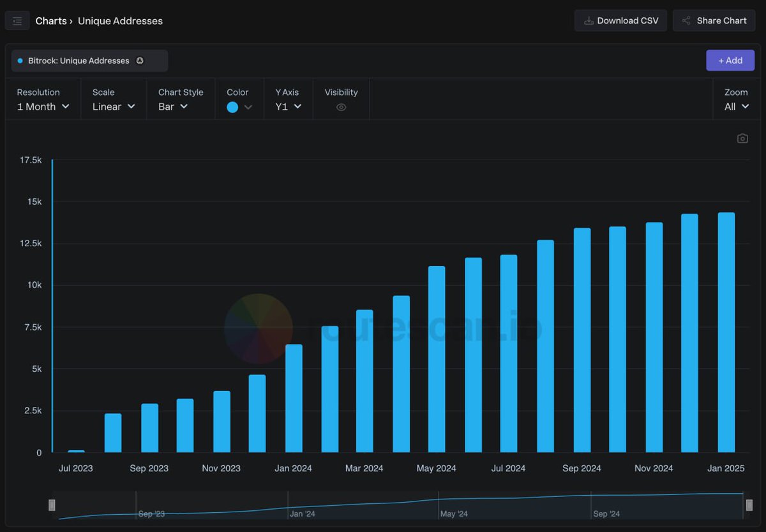Open the Chart Style dropdown showing Bar
The width and height of the screenshot is (766, 532).
pyautogui.click(x=172, y=107)
